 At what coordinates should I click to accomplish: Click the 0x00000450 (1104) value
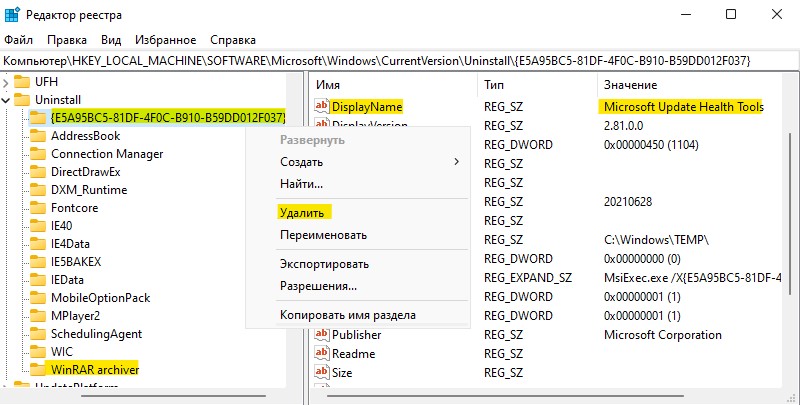651,144
